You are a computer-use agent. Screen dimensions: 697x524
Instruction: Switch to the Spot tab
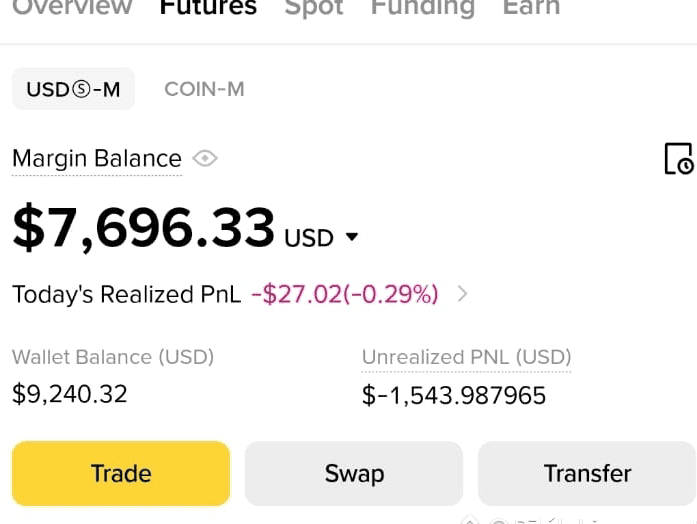tap(314, 8)
